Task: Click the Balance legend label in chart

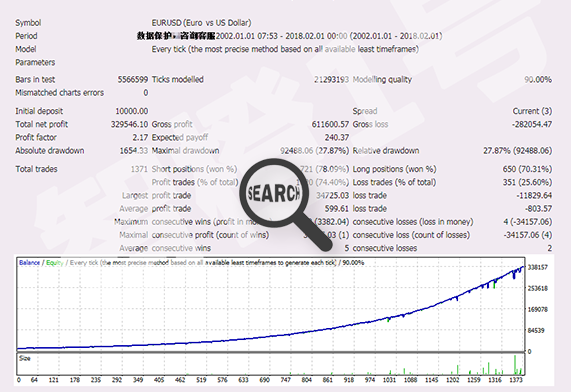Action: pos(29,263)
